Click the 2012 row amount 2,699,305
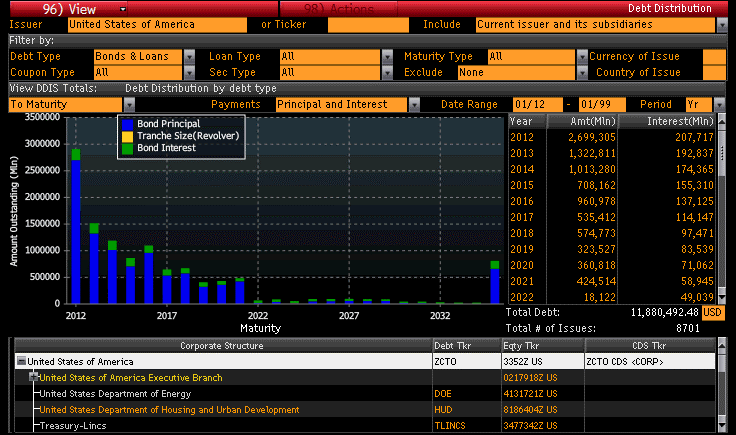736x435 pixels. 591,137
